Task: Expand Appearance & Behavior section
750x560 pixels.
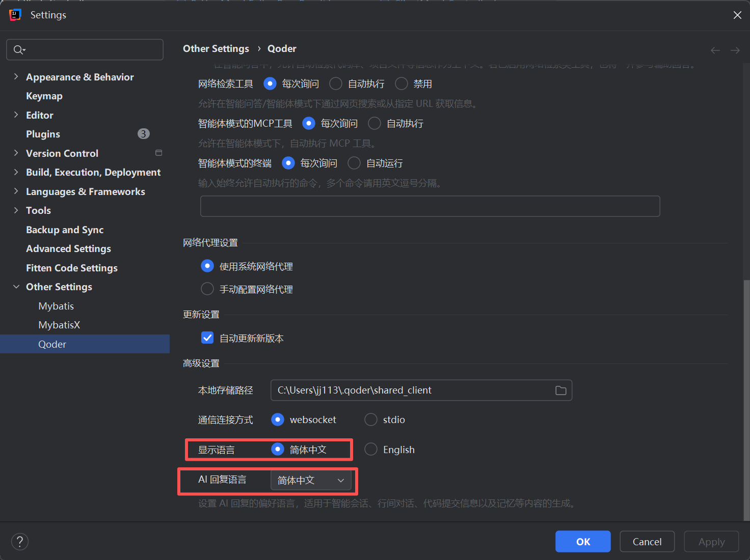Action: point(16,77)
